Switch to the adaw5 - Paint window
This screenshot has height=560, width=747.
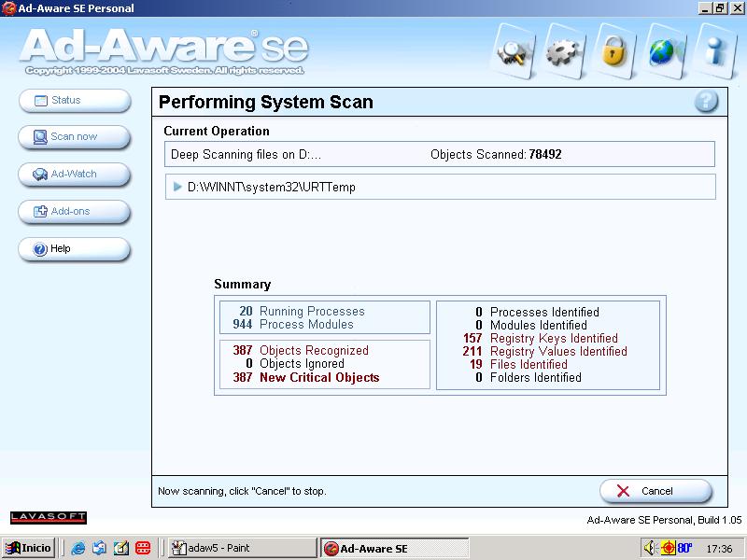[x=243, y=548]
